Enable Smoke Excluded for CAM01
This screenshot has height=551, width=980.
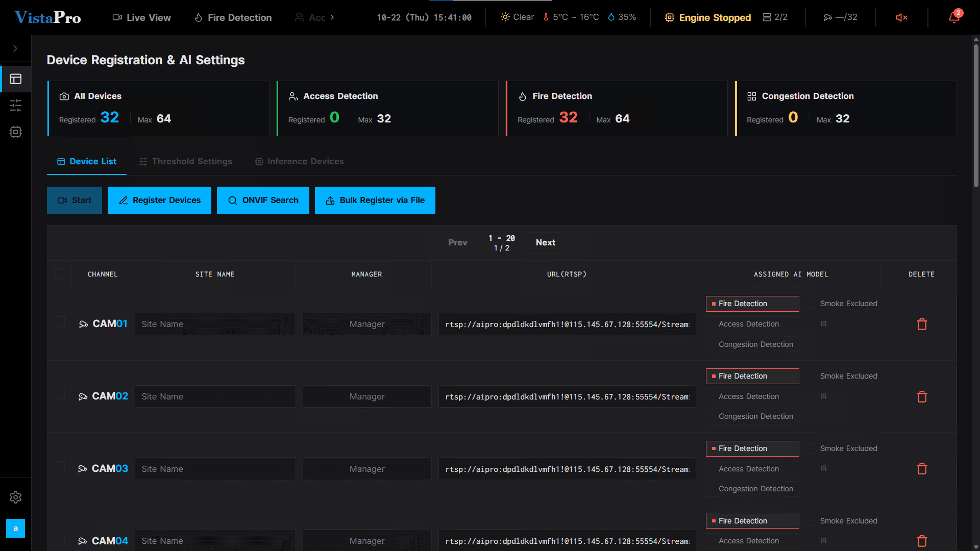tap(810, 304)
